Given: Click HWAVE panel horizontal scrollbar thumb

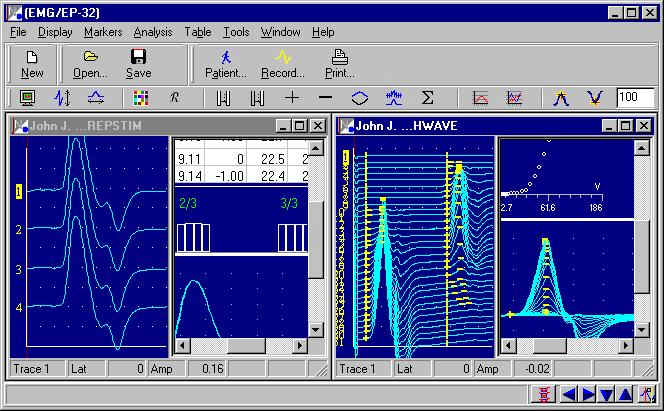Looking at the screenshot, I should 550,345.
